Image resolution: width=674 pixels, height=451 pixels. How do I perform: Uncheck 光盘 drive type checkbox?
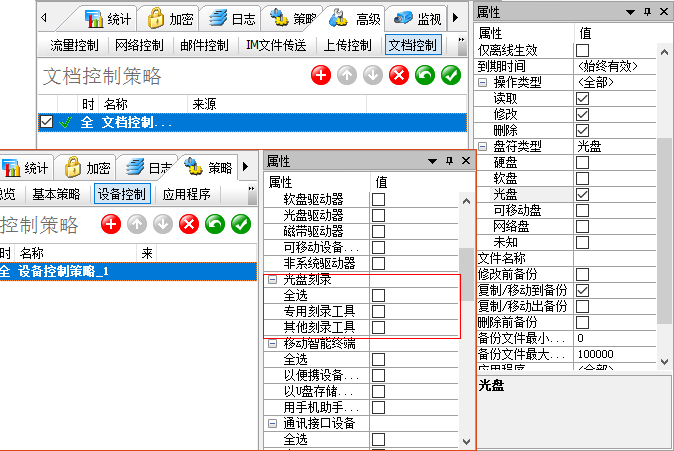pyautogui.click(x=582, y=194)
